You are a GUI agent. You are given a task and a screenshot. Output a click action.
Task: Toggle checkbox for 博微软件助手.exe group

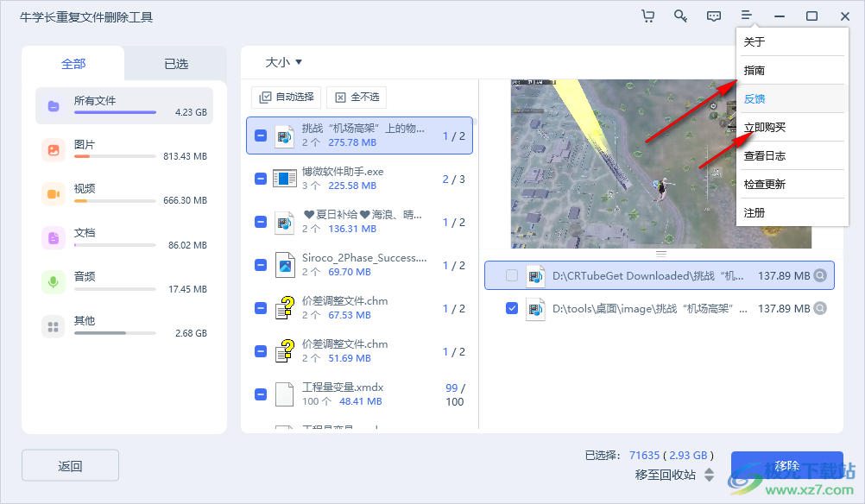coord(261,179)
